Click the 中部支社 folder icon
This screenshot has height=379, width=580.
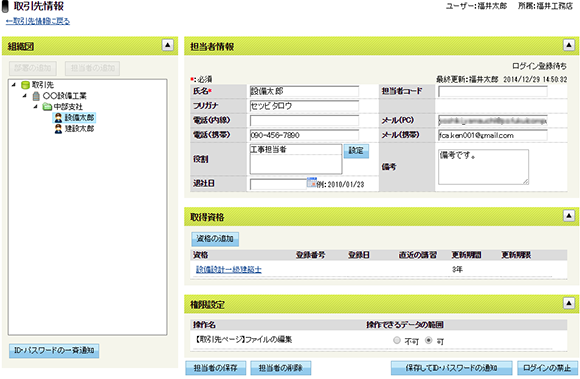click(x=47, y=107)
